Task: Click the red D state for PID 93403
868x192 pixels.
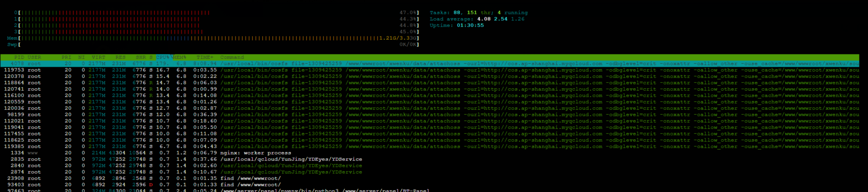Action: 151,184
